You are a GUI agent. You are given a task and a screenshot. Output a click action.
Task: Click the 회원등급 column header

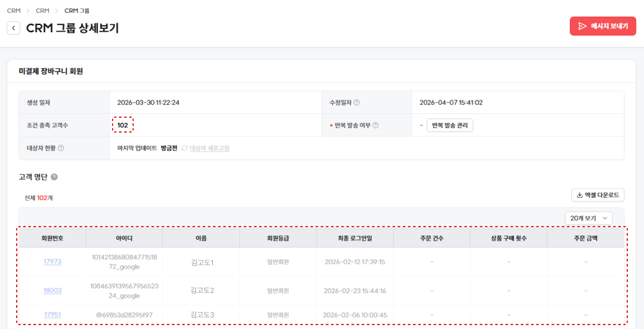tap(278, 238)
